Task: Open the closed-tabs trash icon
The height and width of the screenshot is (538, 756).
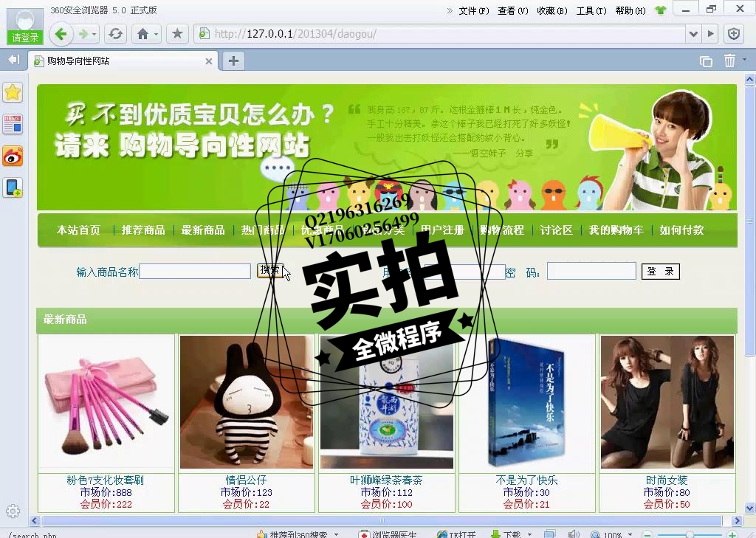Action: click(729, 61)
